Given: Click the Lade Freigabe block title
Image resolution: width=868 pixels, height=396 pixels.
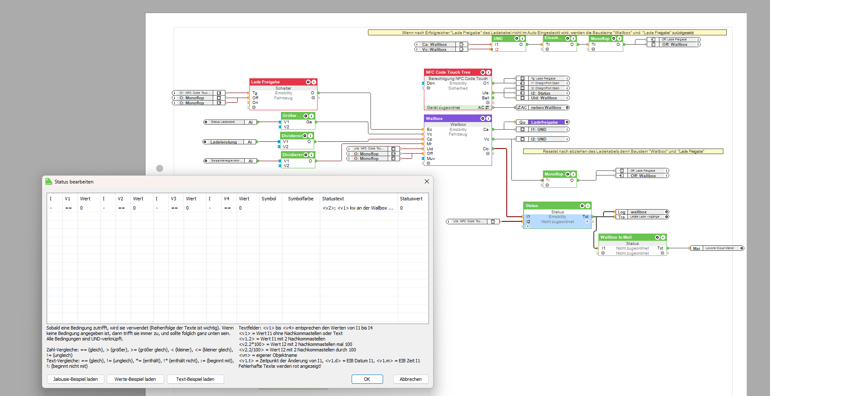Looking at the screenshot, I should 265,82.
